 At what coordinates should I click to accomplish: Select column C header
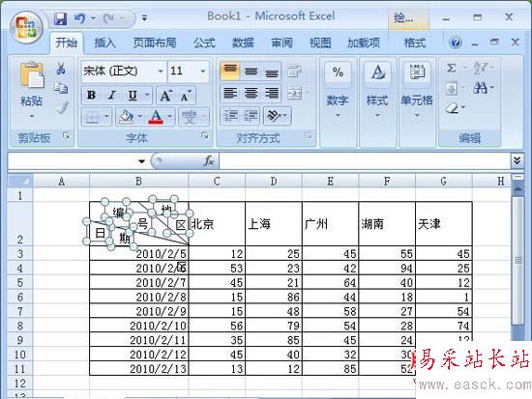(217, 182)
